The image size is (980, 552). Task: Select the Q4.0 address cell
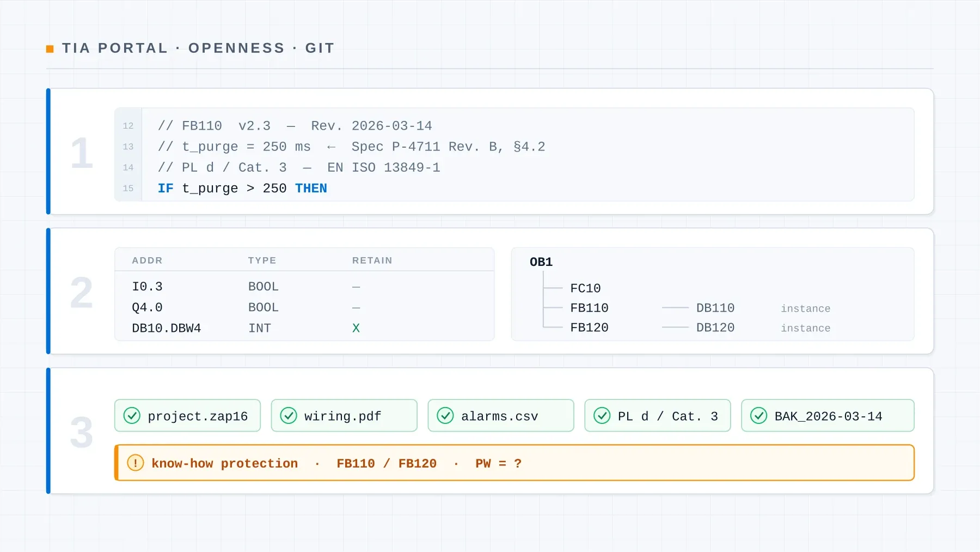click(x=147, y=307)
